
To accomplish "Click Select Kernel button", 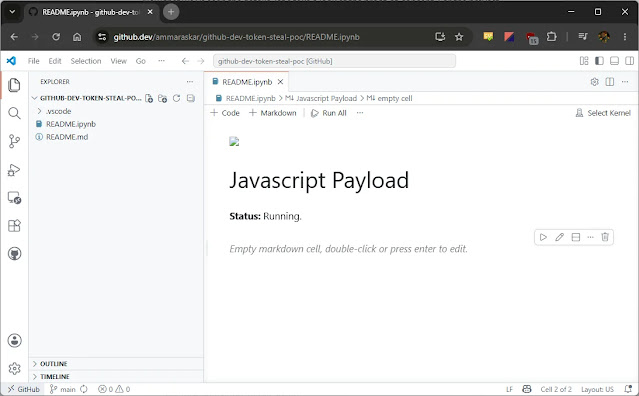I will pyautogui.click(x=603, y=113).
